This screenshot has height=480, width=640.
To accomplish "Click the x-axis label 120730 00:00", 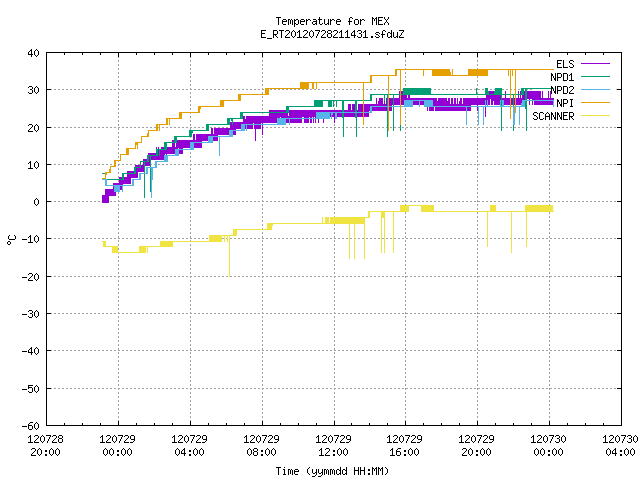I will pos(549,446).
